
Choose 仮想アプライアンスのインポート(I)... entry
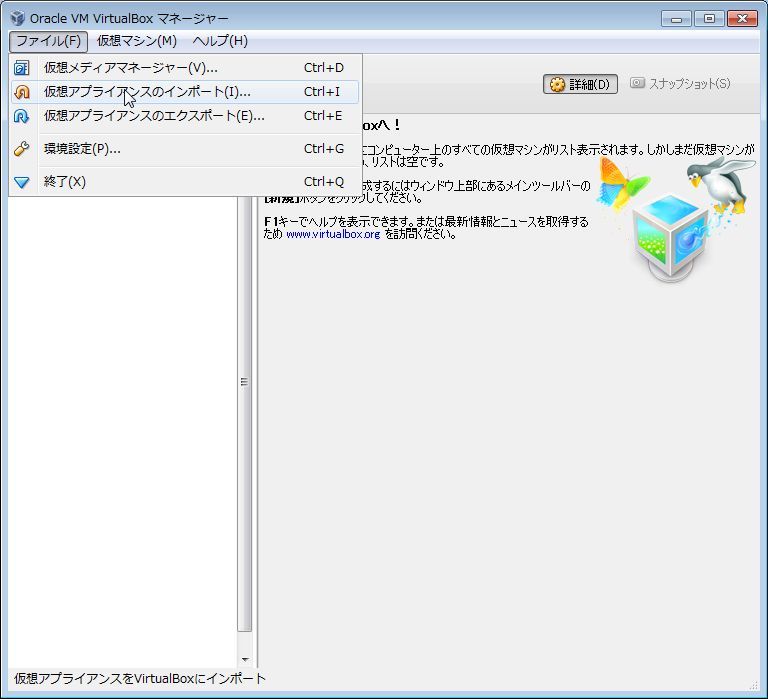coord(185,92)
